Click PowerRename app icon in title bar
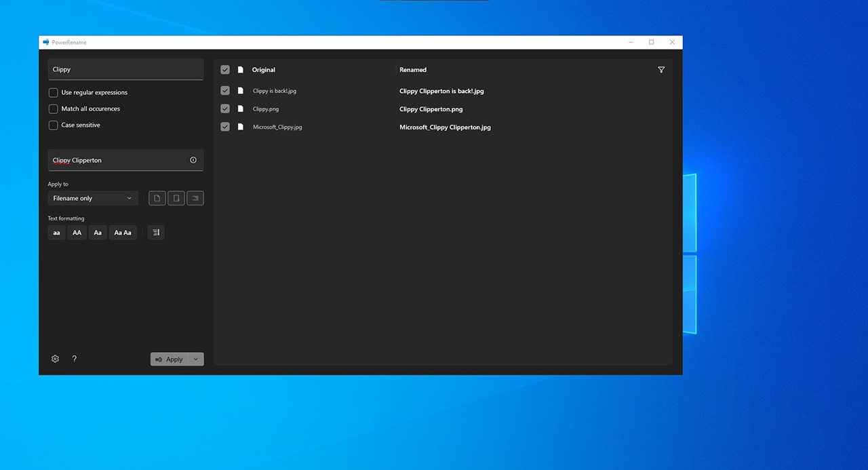The image size is (868, 470). tap(46, 42)
